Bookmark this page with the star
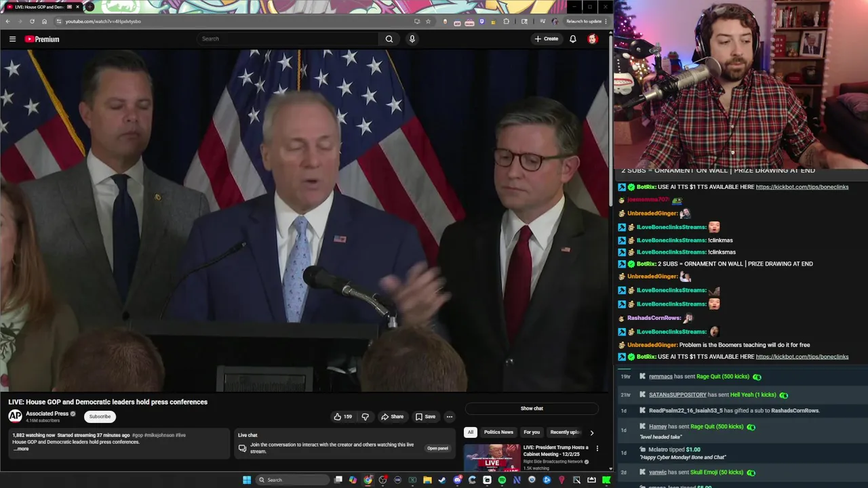Image resolution: width=868 pixels, height=488 pixels. [x=428, y=21]
